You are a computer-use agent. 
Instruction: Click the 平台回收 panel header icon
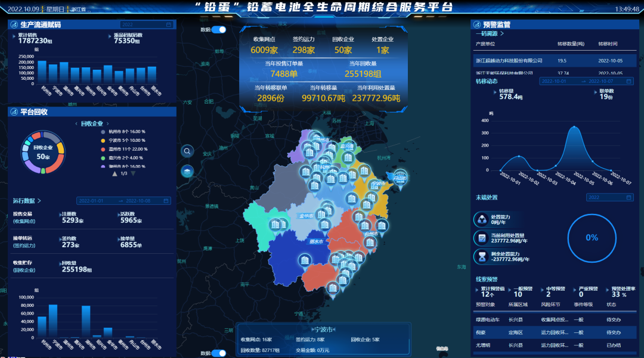click(14, 112)
